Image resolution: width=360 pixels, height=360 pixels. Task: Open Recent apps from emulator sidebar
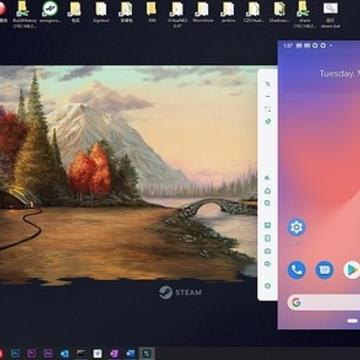click(x=268, y=203)
